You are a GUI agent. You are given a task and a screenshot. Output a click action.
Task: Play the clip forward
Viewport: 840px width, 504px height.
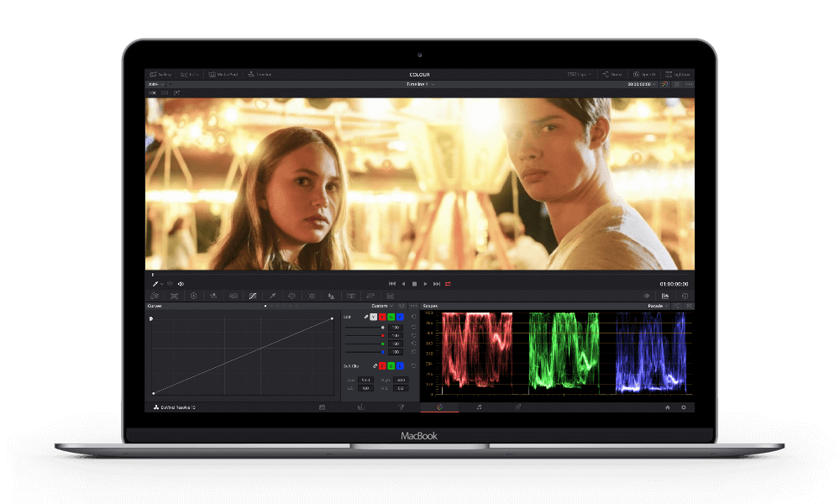click(426, 284)
